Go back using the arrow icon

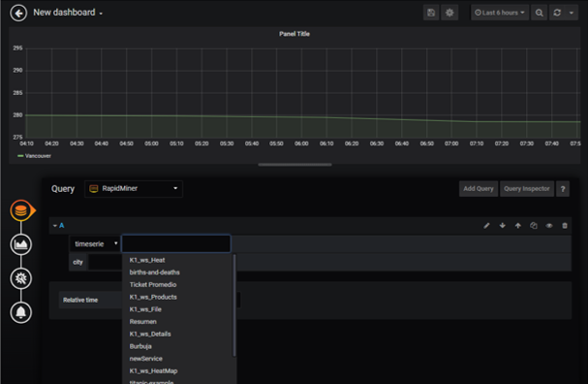tap(18, 14)
